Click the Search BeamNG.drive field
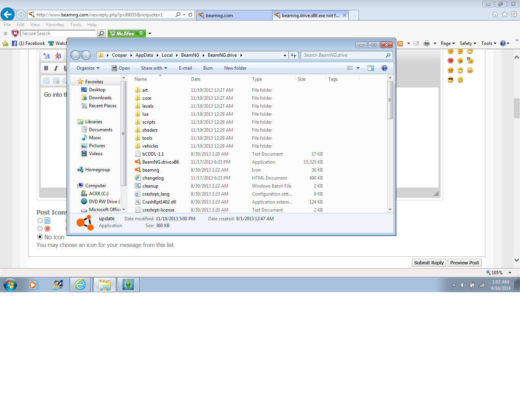This screenshot has width=520, height=420. tap(346, 55)
